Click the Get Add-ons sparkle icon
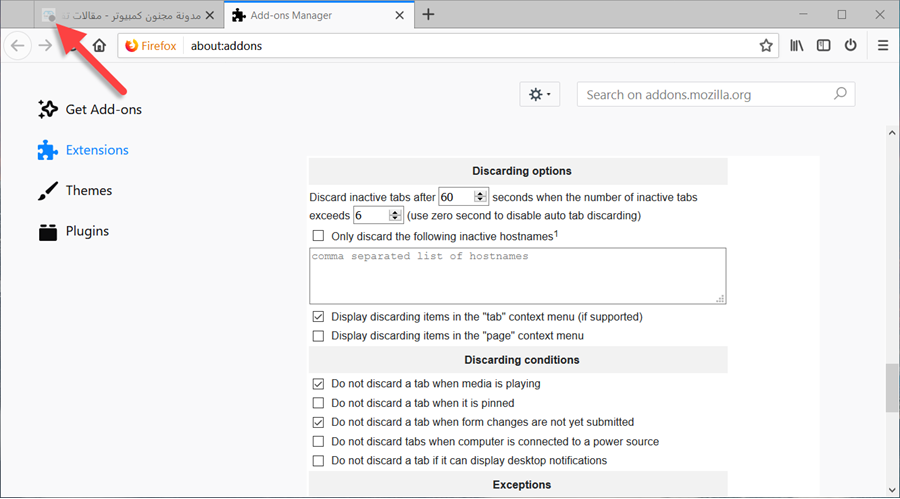 pyautogui.click(x=48, y=109)
